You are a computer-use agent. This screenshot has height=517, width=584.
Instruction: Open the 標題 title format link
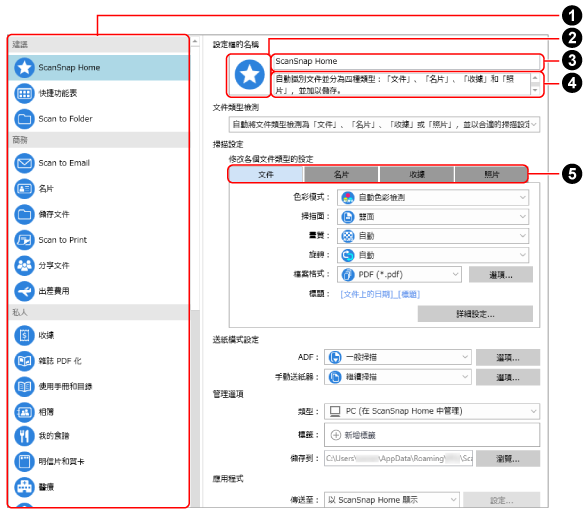coord(380,295)
